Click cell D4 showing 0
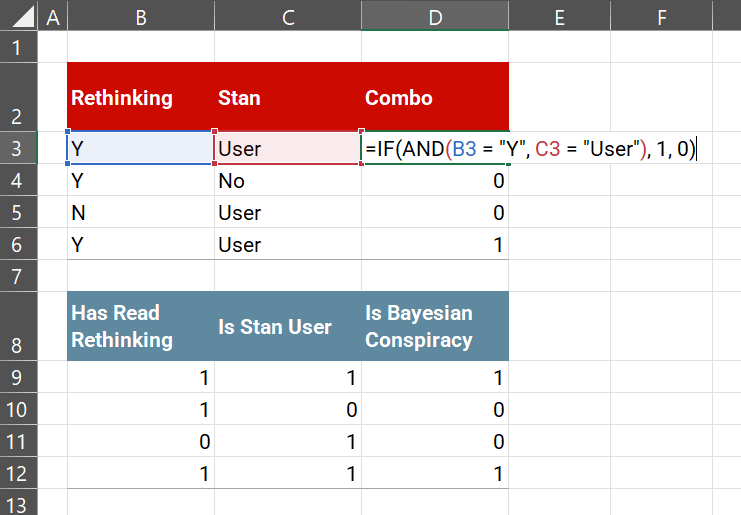 (x=435, y=180)
